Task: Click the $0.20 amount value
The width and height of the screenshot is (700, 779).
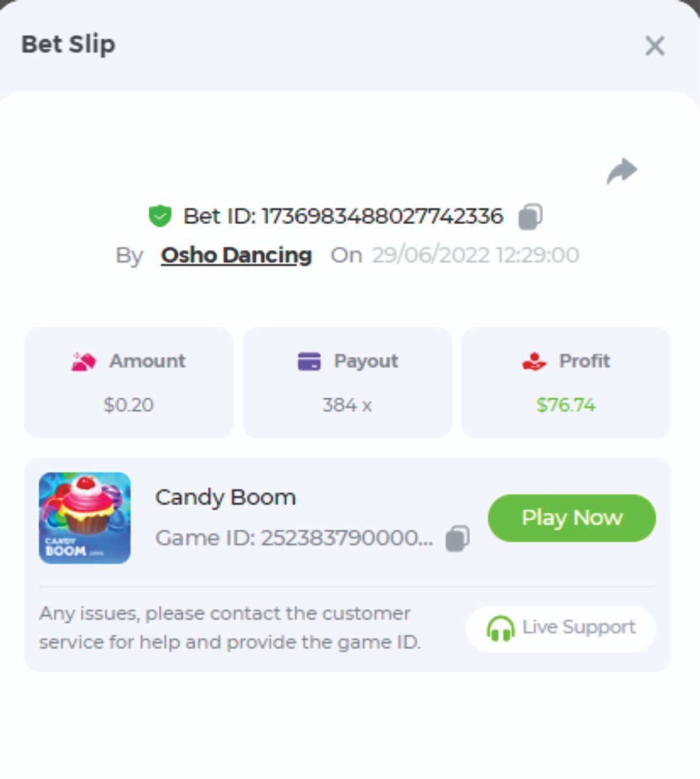Action: [x=128, y=405]
